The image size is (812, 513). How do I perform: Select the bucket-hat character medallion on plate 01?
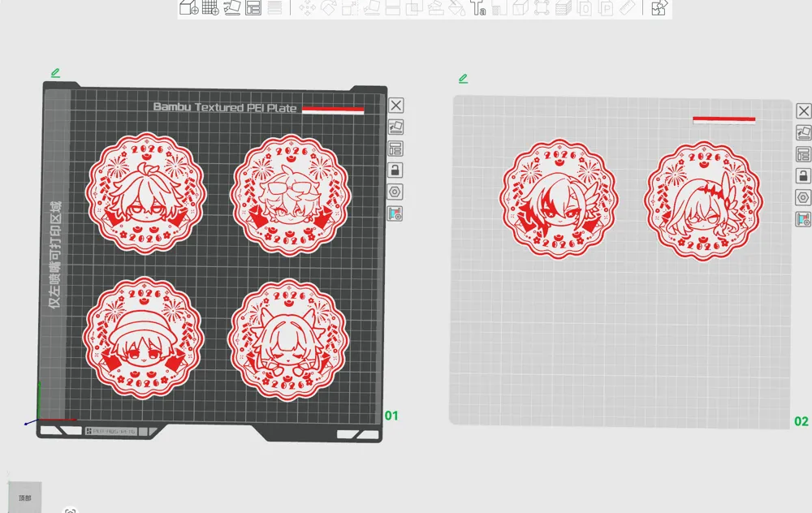click(144, 338)
